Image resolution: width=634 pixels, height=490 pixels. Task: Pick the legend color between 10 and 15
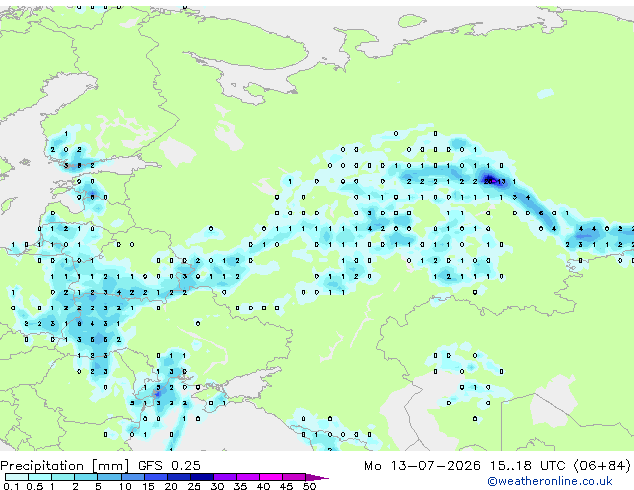pos(132,477)
